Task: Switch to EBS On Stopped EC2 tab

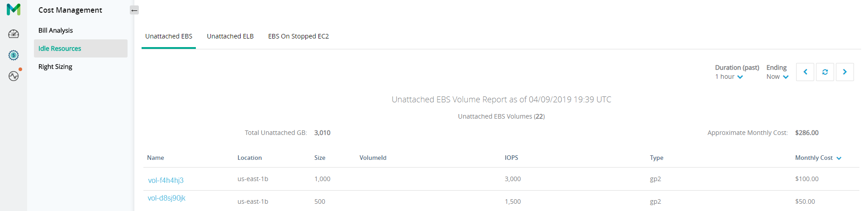Action: [x=299, y=36]
